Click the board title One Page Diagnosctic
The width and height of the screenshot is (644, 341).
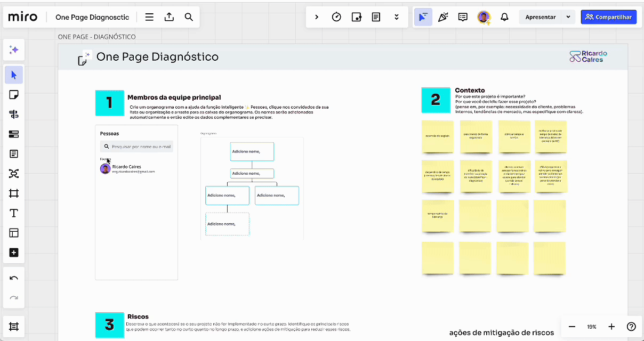[x=92, y=17]
